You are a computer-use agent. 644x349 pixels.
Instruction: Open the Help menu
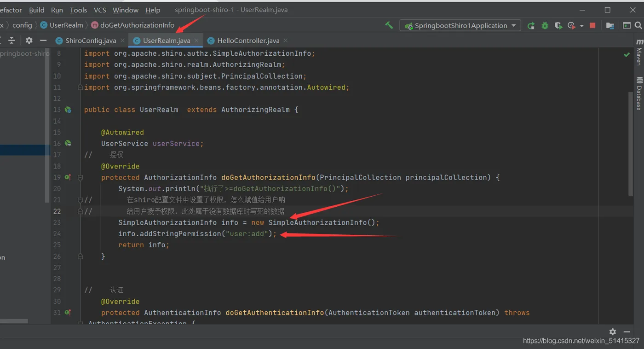[x=153, y=10]
